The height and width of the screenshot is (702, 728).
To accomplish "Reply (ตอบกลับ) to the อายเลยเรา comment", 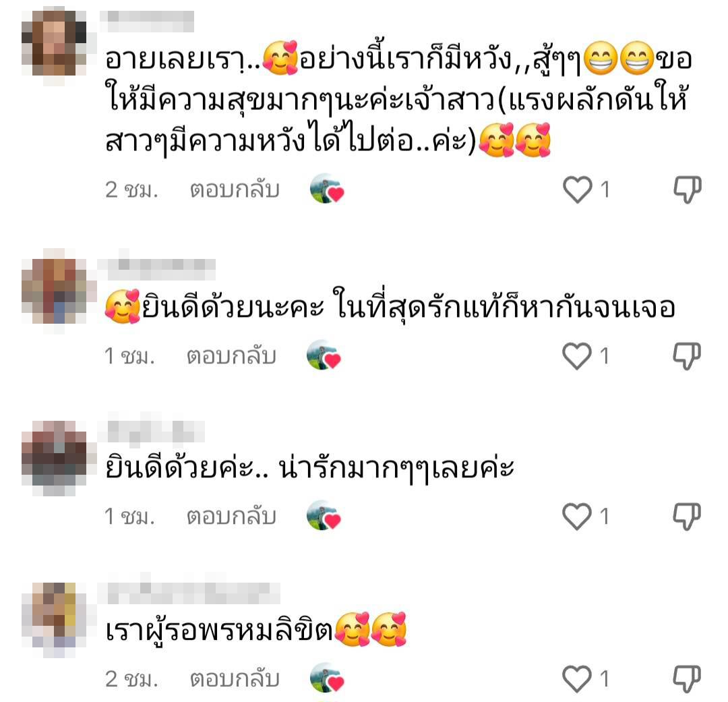I will pos(235,189).
